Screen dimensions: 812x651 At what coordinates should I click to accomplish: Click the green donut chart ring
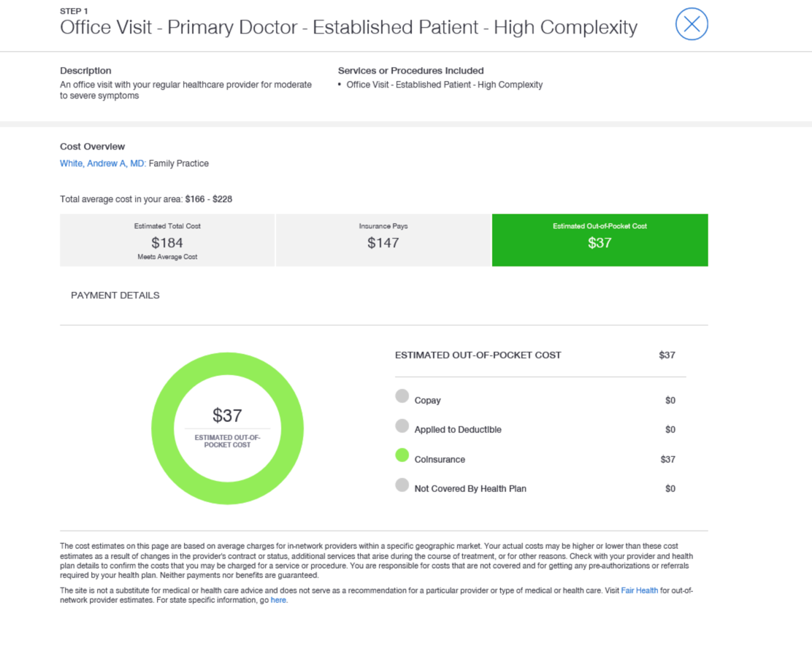click(x=163, y=428)
